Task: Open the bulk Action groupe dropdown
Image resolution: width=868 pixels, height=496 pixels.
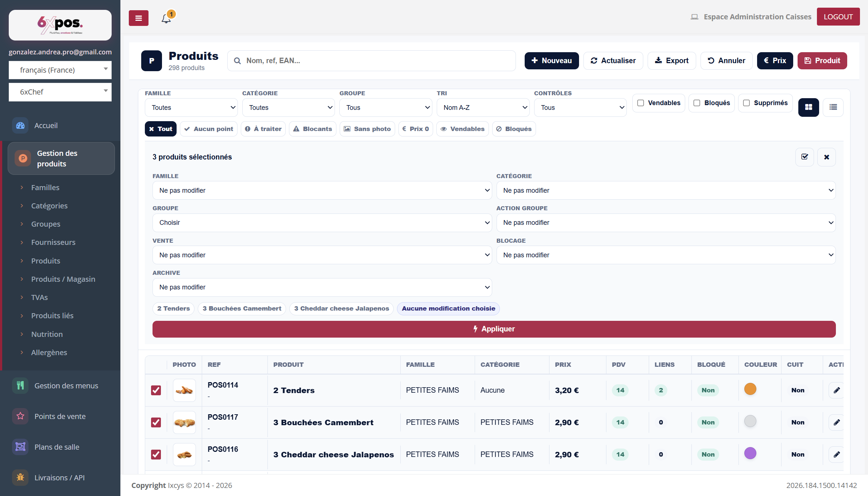Action: click(x=666, y=223)
